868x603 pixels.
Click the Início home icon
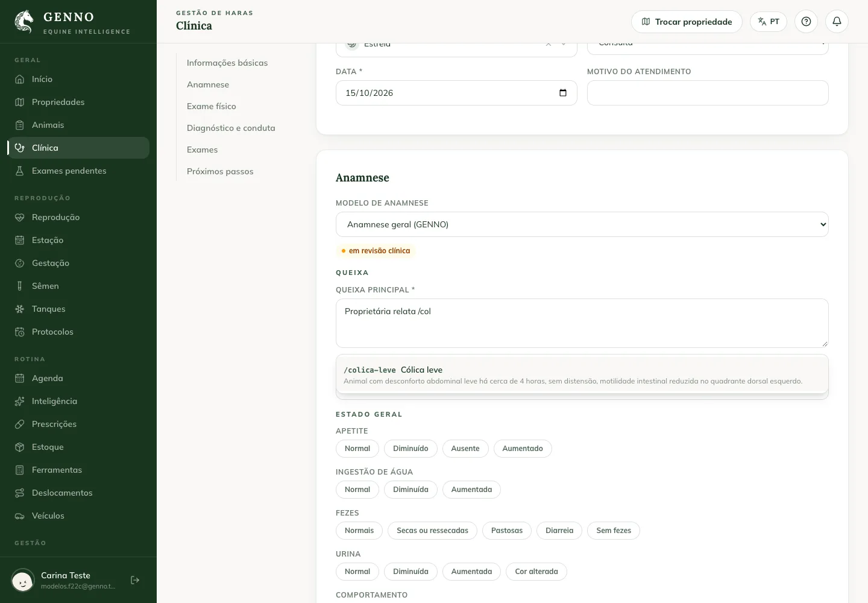pyautogui.click(x=20, y=79)
